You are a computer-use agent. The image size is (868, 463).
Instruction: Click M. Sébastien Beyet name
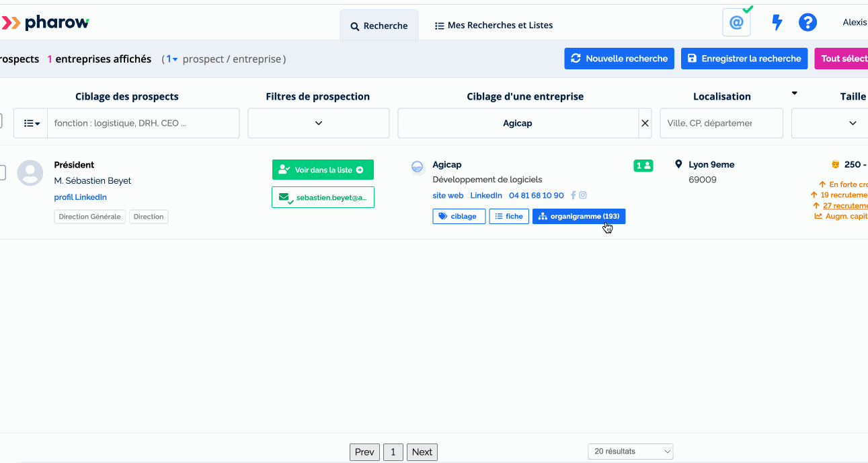(93, 181)
